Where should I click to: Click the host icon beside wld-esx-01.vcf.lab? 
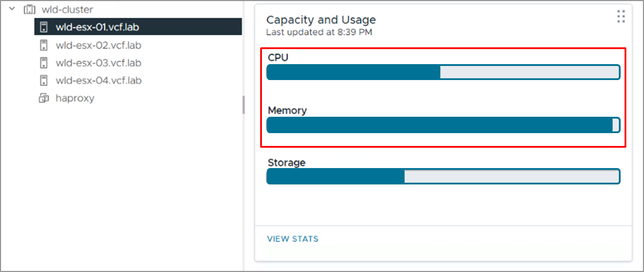click(43, 27)
